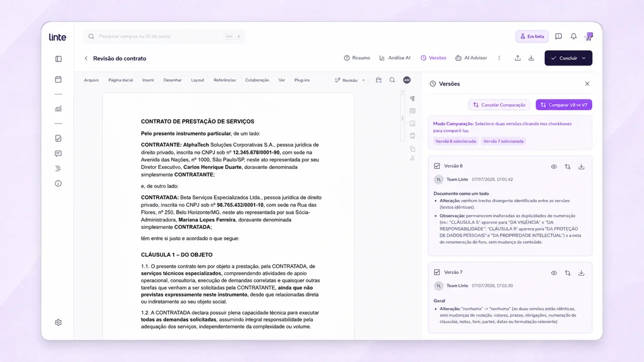Image resolution: width=644 pixels, height=362 pixels.
Task: Uncheck the Versão 7 checkbox
Action: tap(437, 272)
